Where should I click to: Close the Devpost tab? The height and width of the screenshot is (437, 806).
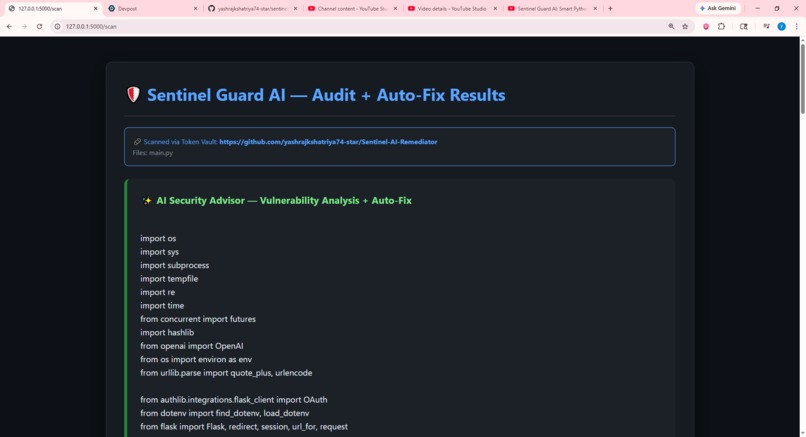pyautogui.click(x=195, y=8)
